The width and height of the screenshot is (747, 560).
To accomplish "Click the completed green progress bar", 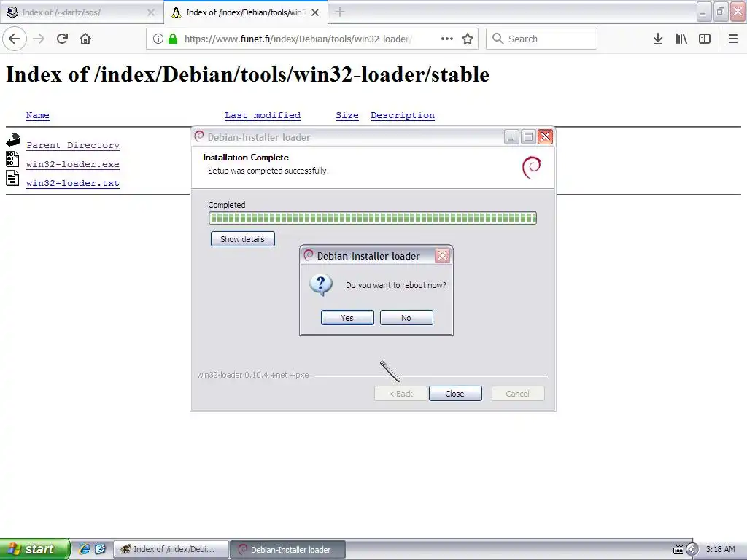I will 373,218.
